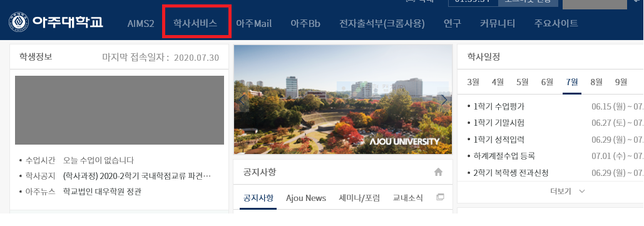Select 5월 in academic calendar
The width and height of the screenshot is (644, 226).
click(522, 82)
